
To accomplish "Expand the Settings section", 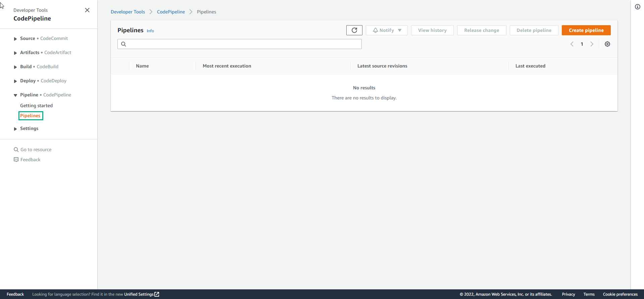I will coord(15,129).
